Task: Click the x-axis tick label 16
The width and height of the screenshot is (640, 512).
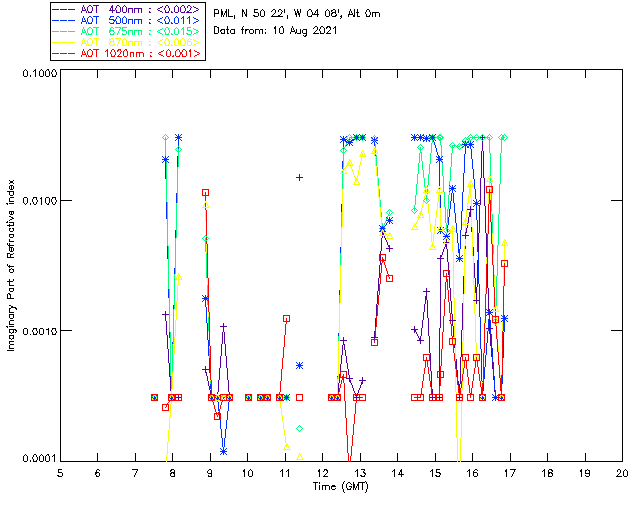Action: 472,472
